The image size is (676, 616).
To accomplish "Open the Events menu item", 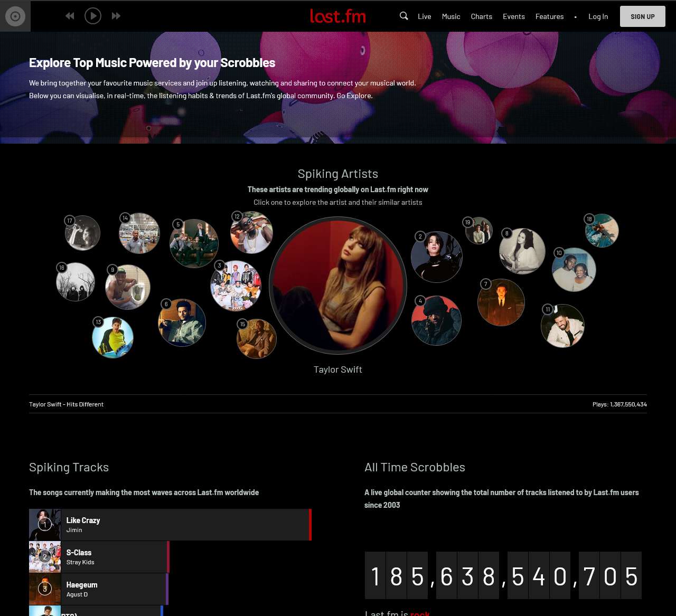I will click(514, 16).
